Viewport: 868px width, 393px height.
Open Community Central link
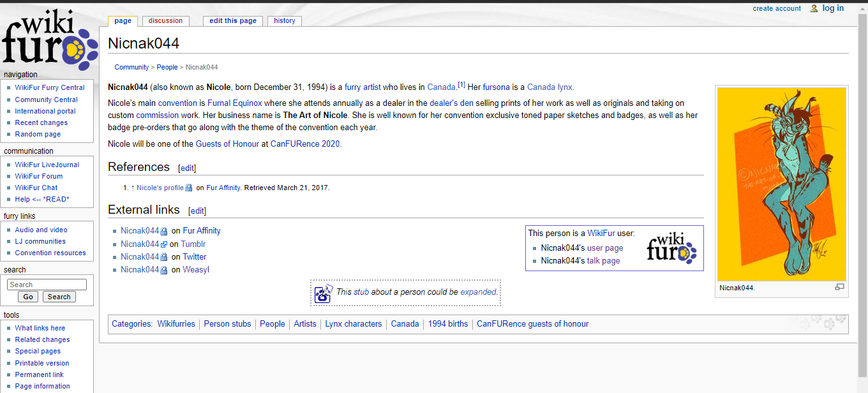[x=47, y=100]
